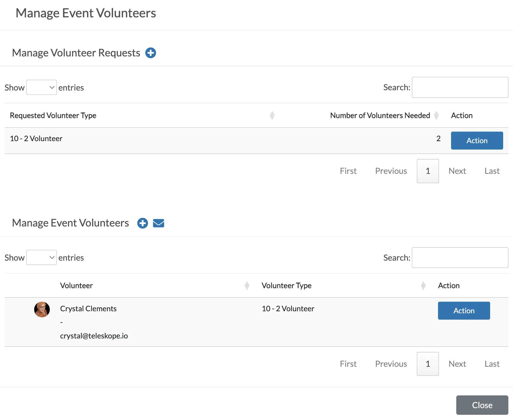Go to Next page of volunteer requests
513x420 pixels.
click(x=457, y=171)
